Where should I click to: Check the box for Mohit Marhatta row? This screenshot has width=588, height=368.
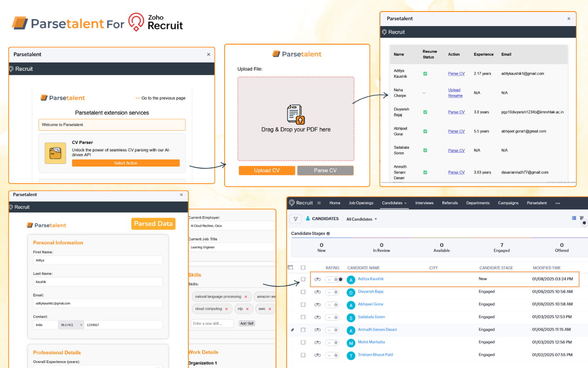[303, 343]
